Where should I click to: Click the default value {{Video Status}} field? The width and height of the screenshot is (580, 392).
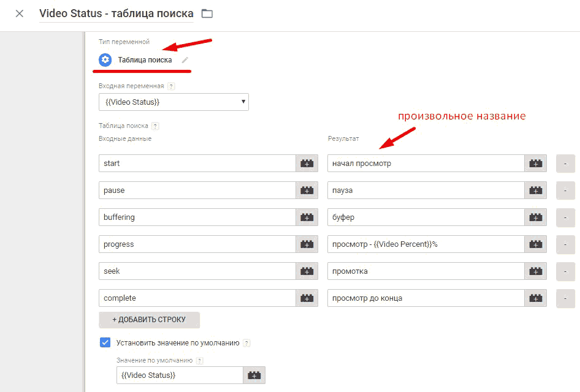coord(179,375)
